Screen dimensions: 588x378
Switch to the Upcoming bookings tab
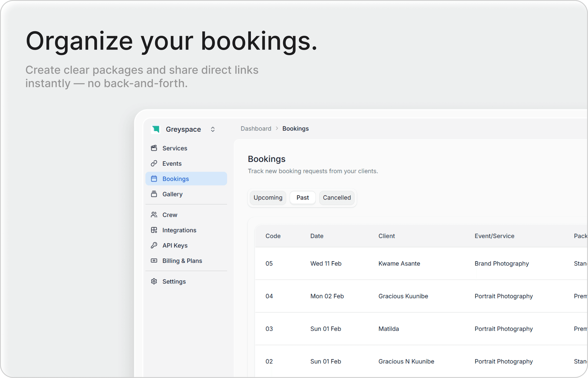[268, 198]
